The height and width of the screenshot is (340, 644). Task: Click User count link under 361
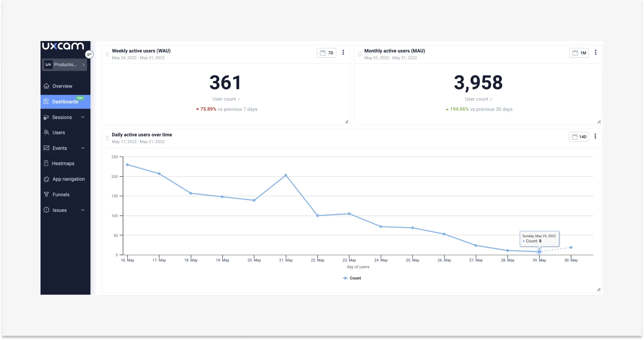tap(226, 99)
